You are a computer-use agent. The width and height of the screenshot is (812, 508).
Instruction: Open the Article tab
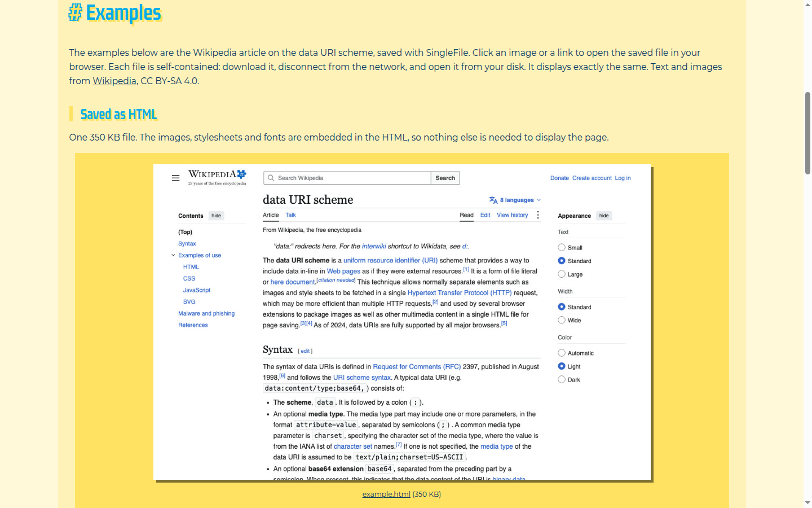271,215
